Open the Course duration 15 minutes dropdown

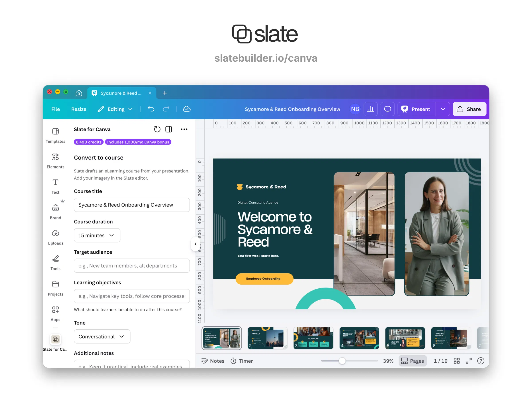click(97, 235)
